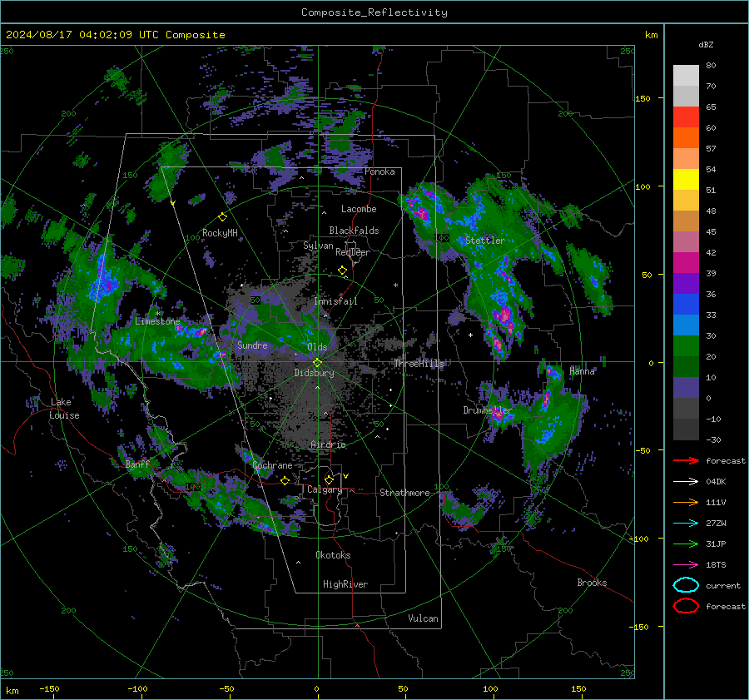The height and width of the screenshot is (700, 749).
Task: Click the white 04DK arrow legend icon
Action: pos(686,481)
